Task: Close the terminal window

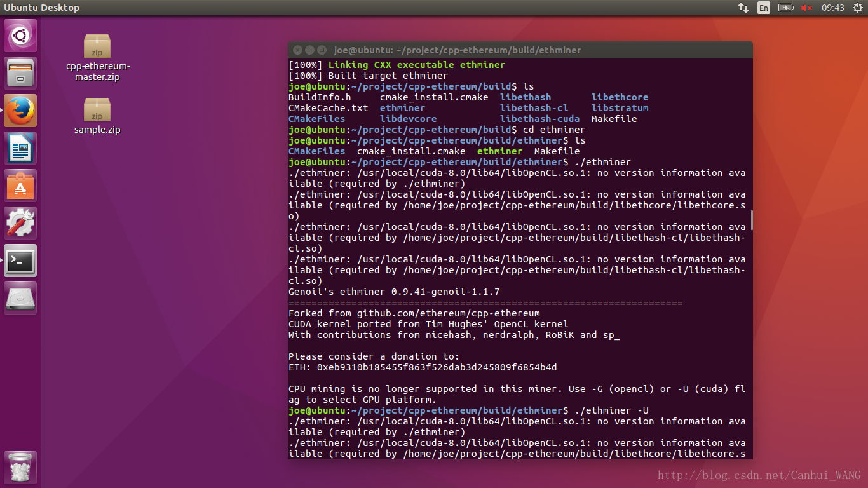Action: pyautogui.click(x=297, y=50)
